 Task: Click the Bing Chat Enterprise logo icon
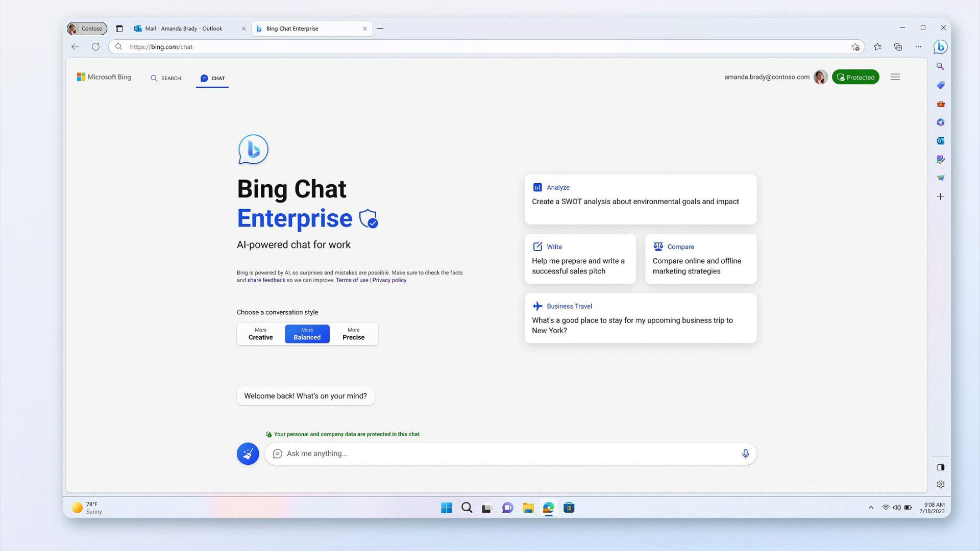point(253,148)
